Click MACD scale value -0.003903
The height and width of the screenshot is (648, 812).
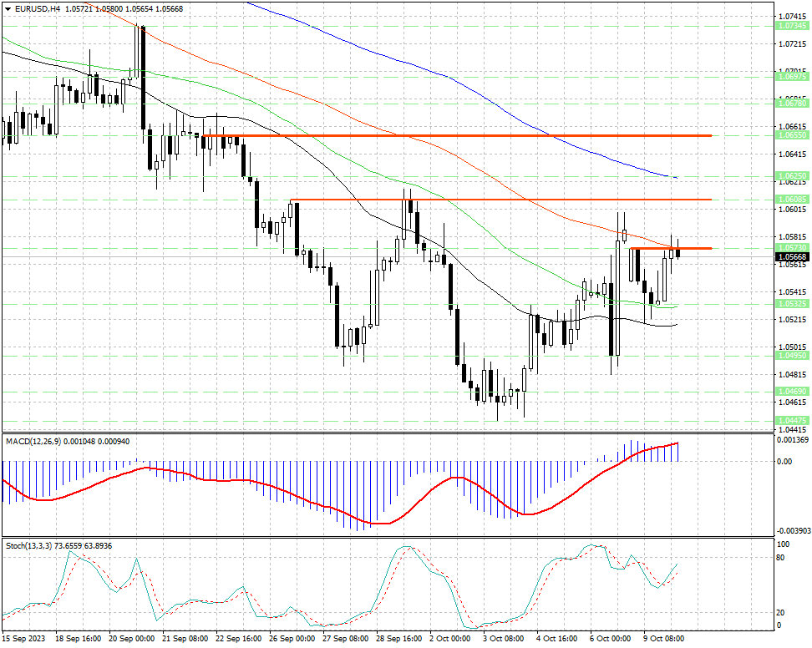pyautogui.click(x=793, y=530)
